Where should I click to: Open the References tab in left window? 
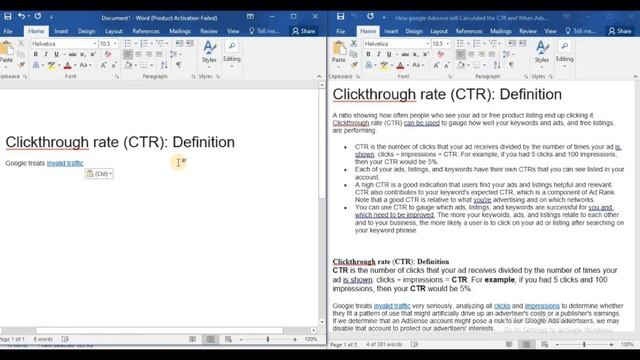point(146,31)
